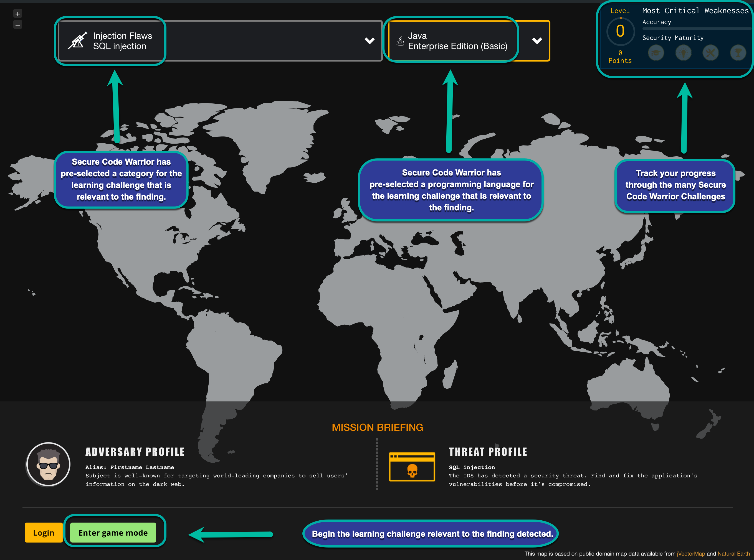Screen dimensions: 754x560
Task: Click the graduation cap maturity badge
Action: tap(656, 53)
